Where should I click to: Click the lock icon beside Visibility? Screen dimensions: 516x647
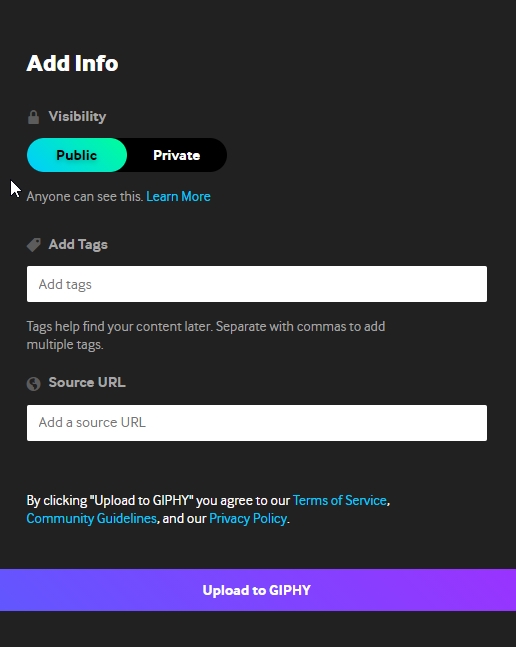33,117
